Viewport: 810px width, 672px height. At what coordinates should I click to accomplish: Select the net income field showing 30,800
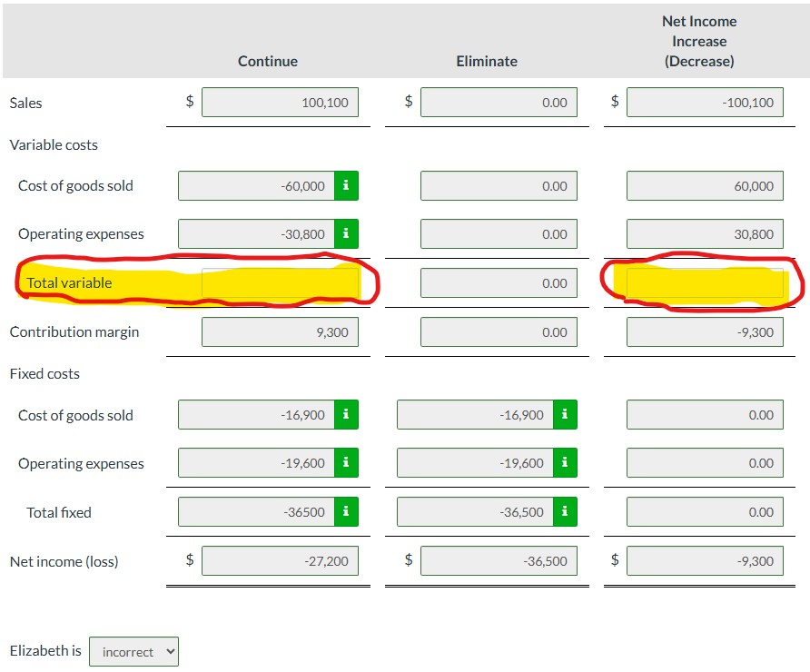[706, 234]
